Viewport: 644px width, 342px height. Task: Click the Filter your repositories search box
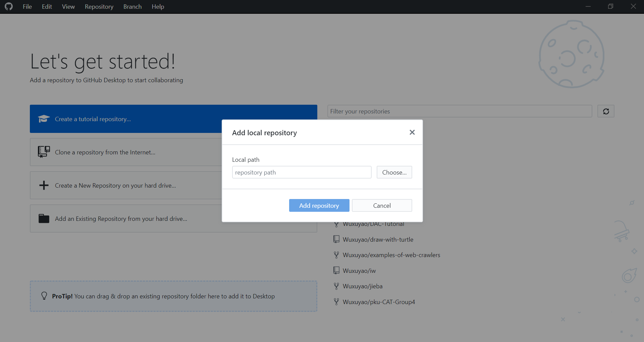(460, 111)
